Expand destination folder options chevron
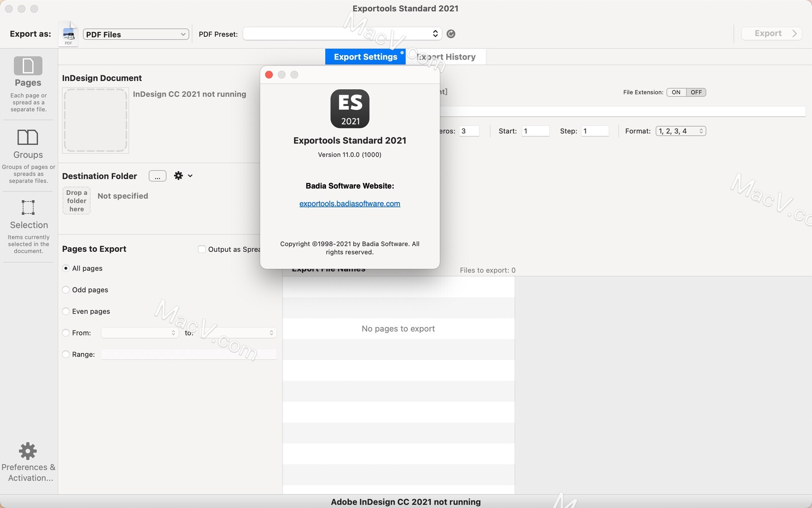Image resolution: width=812 pixels, height=508 pixels. 190,176
